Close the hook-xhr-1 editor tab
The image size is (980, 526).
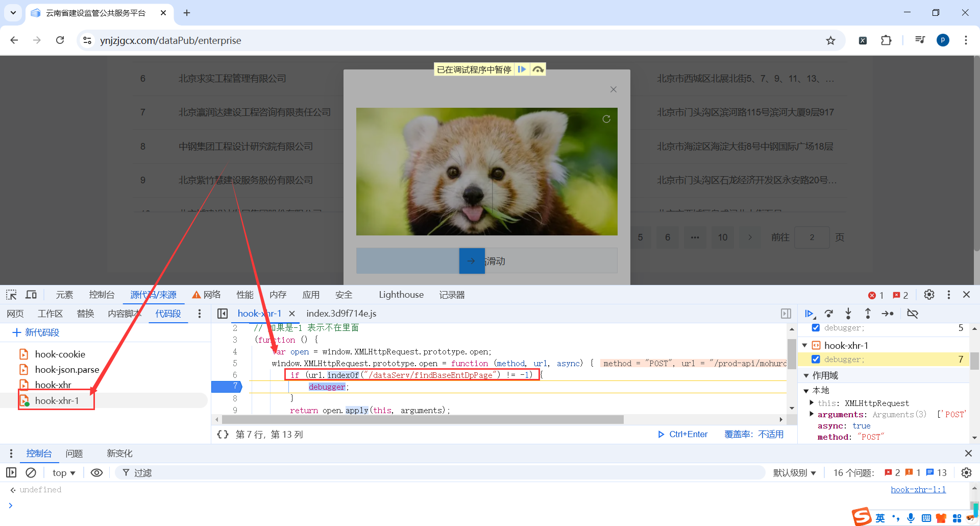click(x=292, y=314)
